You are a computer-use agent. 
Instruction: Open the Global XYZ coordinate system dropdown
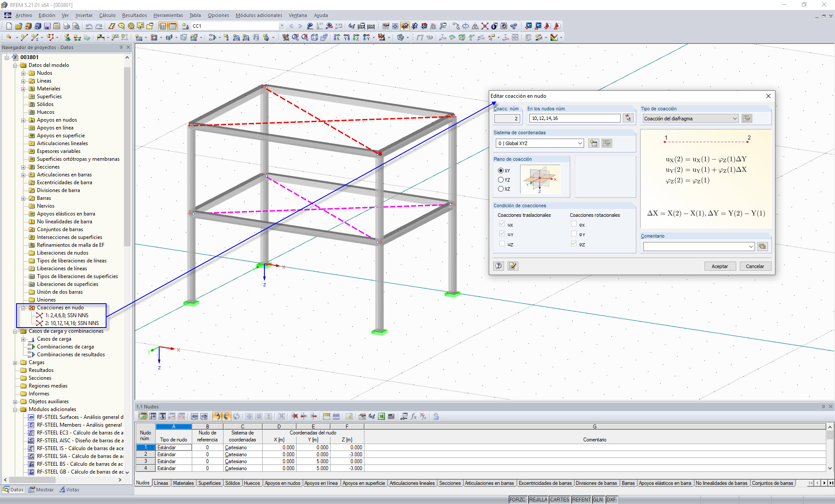click(580, 143)
